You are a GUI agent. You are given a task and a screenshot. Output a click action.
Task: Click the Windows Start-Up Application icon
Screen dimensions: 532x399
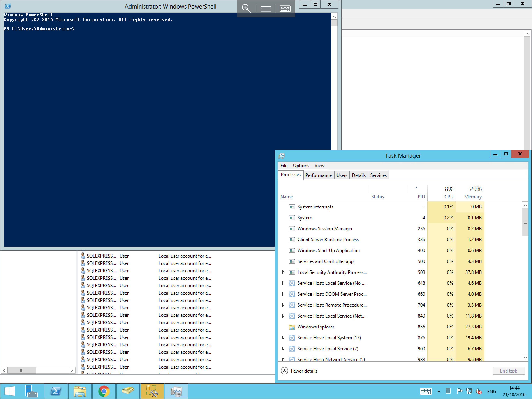292,251
